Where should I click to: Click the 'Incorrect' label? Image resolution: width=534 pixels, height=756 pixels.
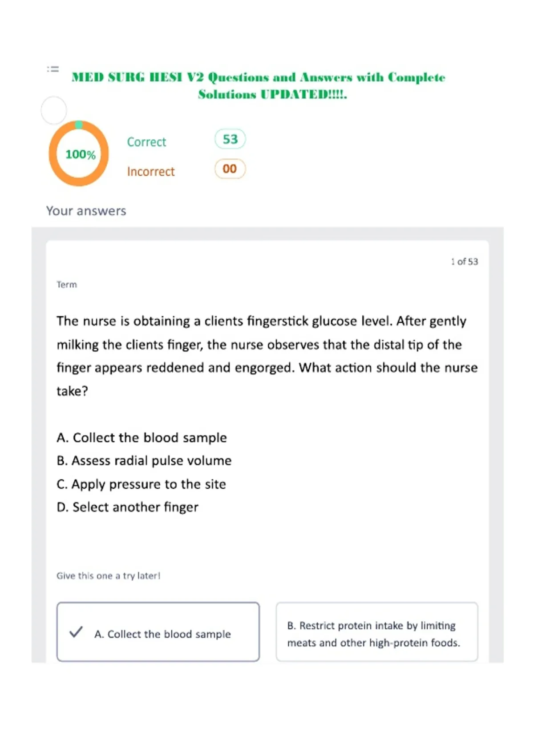[151, 172]
